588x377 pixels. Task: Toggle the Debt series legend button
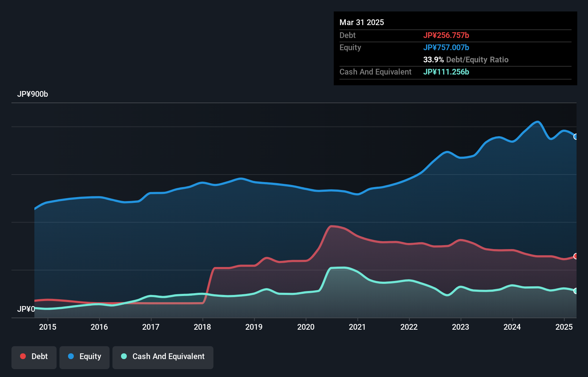click(x=34, y=357)
